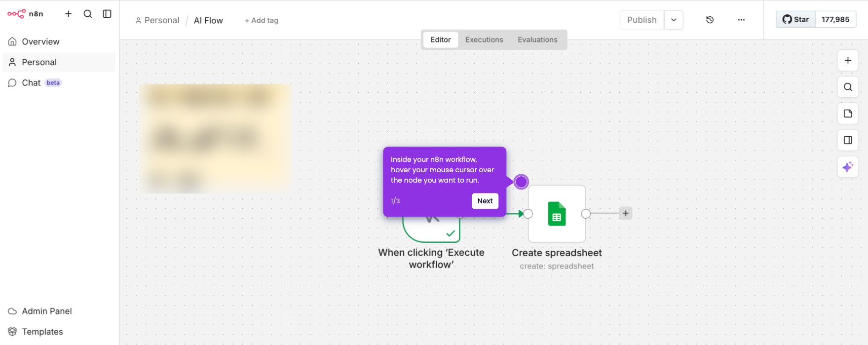The width and height of the screenshot is (868, 345).
Task: Open Overview in the sidebar
Action: (x=59, y=41)
